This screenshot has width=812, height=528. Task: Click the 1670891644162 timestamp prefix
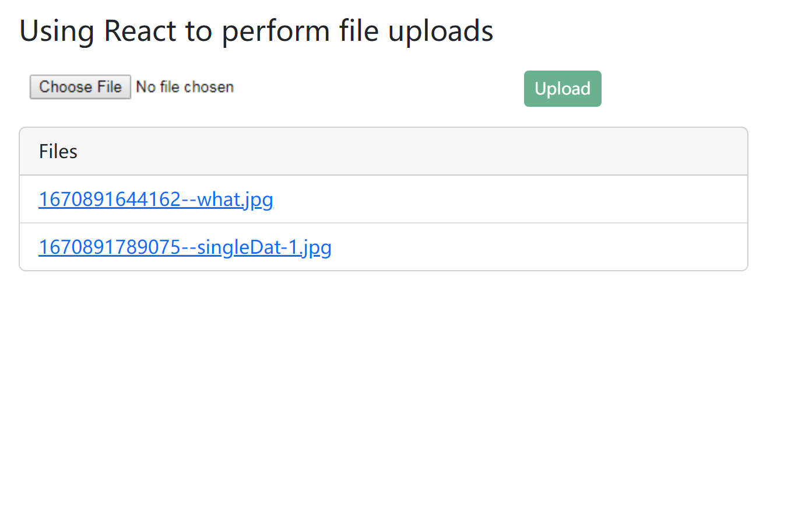pos(110,200)
